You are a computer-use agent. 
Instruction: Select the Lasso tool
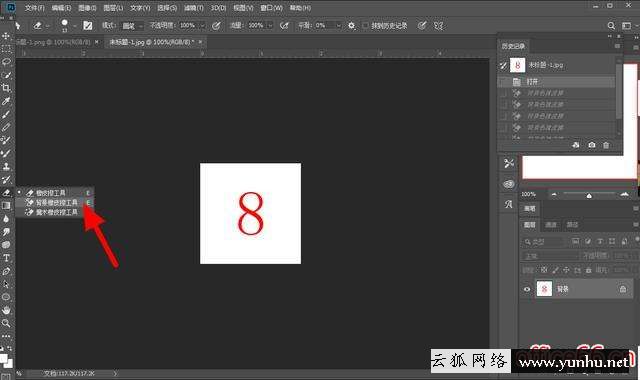coord(6,62)
